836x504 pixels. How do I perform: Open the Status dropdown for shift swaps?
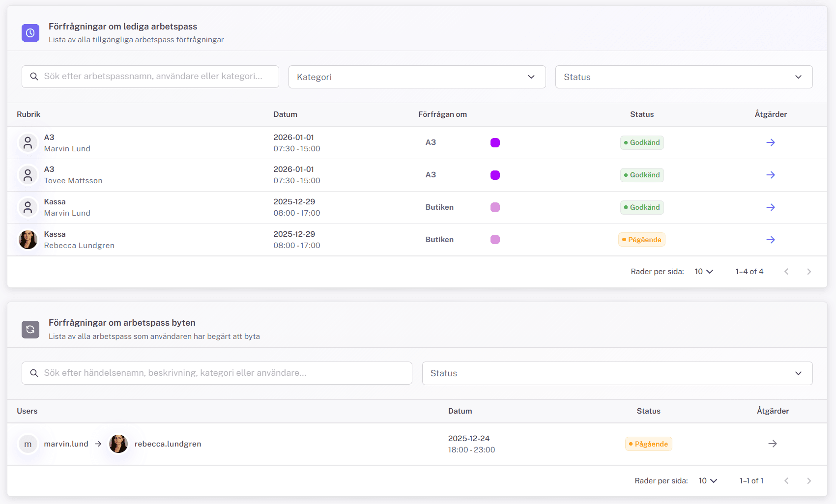tap(617, 373)
